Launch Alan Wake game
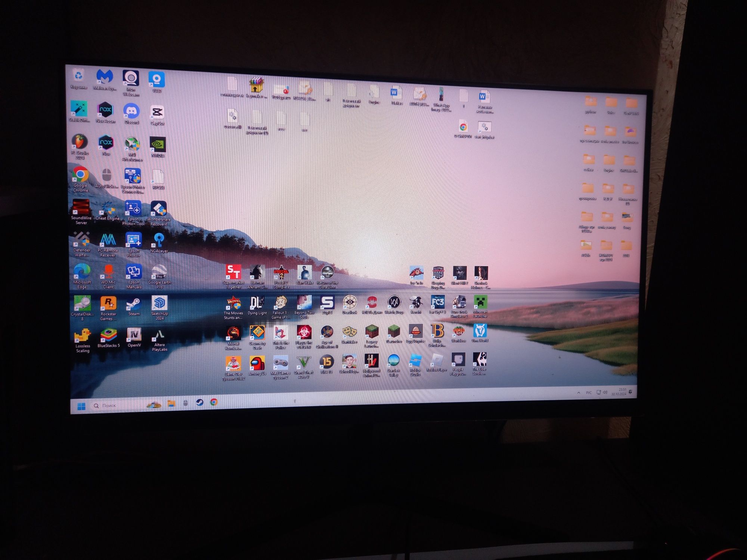The image size is (747, 560). (304, 275)
